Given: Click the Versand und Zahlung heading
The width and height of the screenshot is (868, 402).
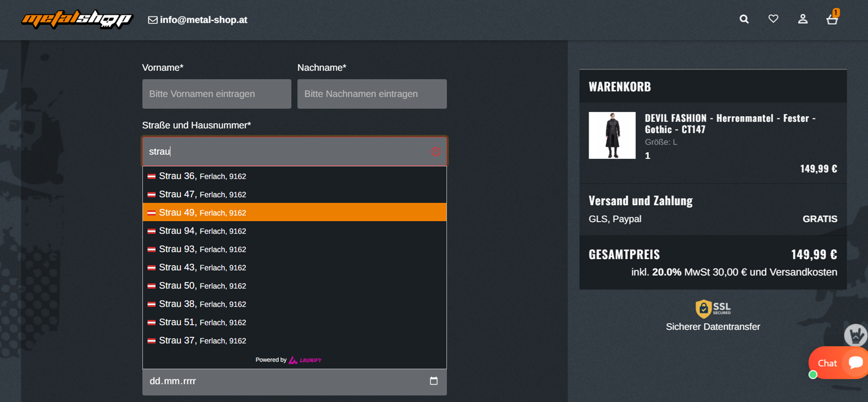Looking at the screenshot, I should [641, 200].
